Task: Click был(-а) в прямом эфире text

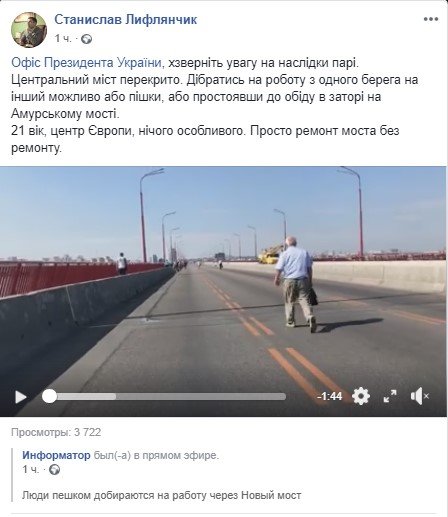Action: click(156, 455)
